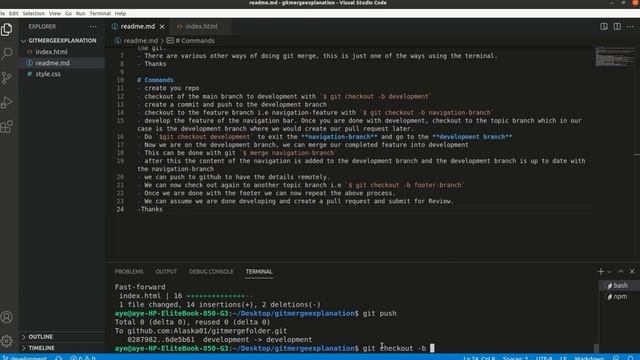Click the terminal scrollbar
This screenshot has width=640, height=360.
pyautogui.click(x=596, y=348)
